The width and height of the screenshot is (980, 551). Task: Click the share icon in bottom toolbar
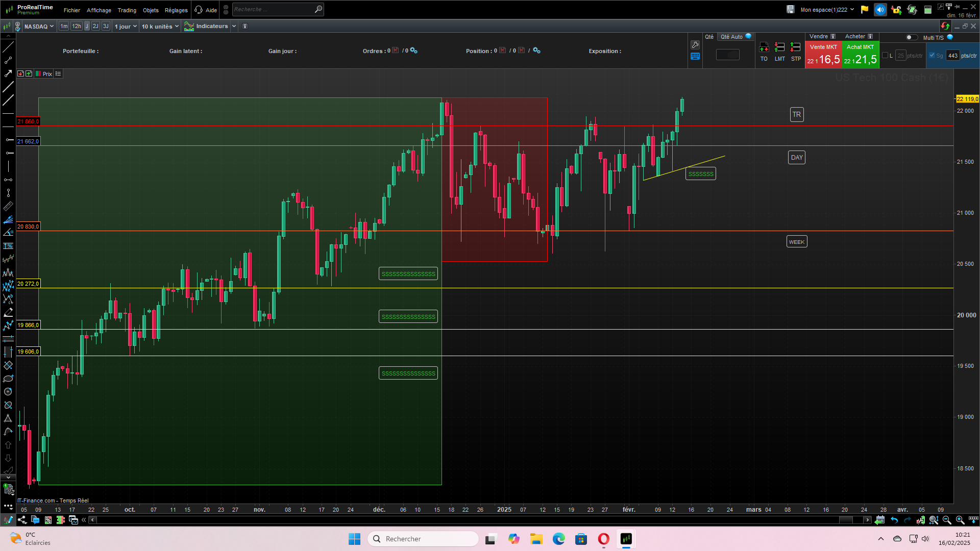pyautogui.click(x=22, y=520)
